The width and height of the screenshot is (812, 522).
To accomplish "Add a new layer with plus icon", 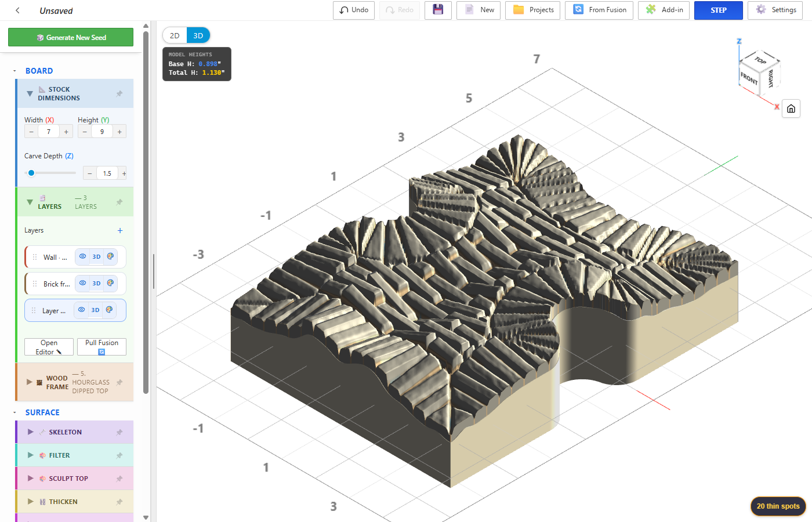I will (120, 230).
